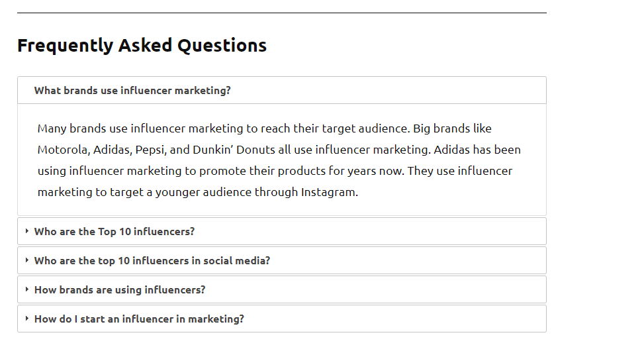Image resolution: width=644 pixels, height=355 pixels.
Task: Click arrow beside 'Who are the Top 10 influencers?'
Action: click(27, 231)
